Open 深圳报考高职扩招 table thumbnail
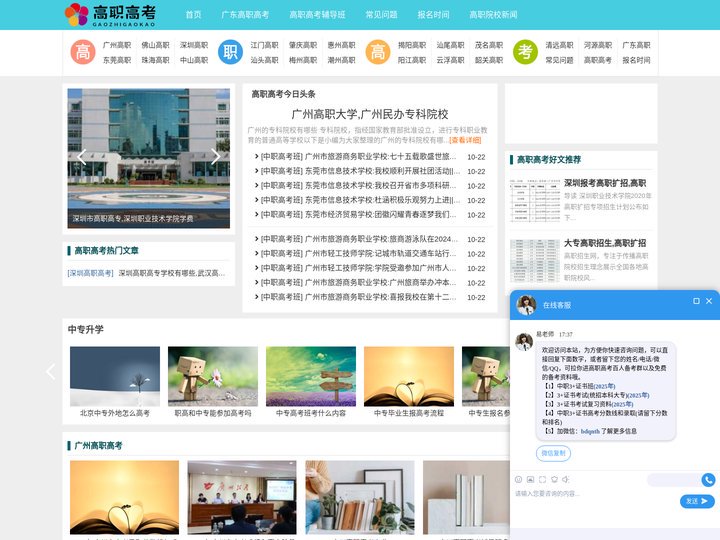This screenshot has width=720, height=540. 535,201
